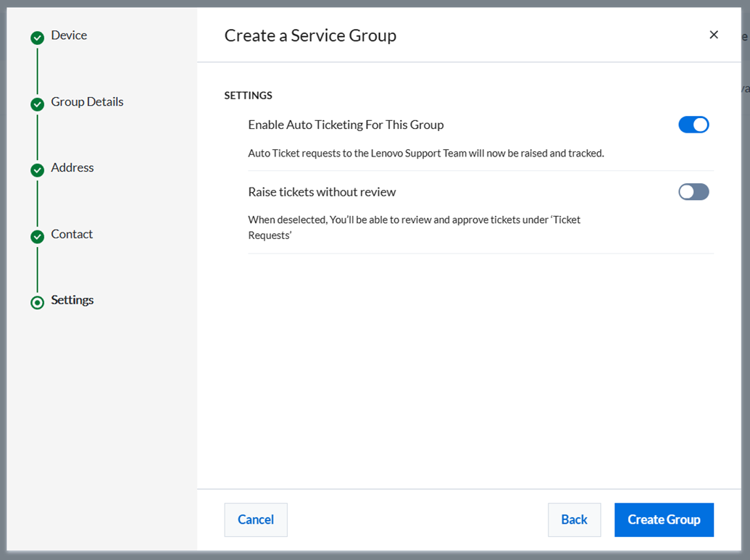Go back using the Back button
Screen dimensions: 750x560
pyautogui.click(x=574, y=520)
